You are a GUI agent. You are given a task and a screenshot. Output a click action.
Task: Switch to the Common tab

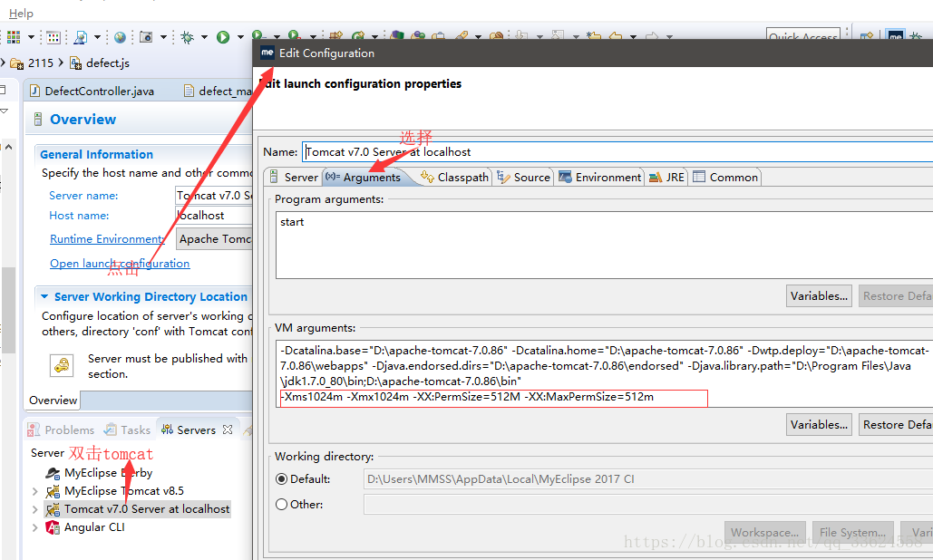[725, 178]
